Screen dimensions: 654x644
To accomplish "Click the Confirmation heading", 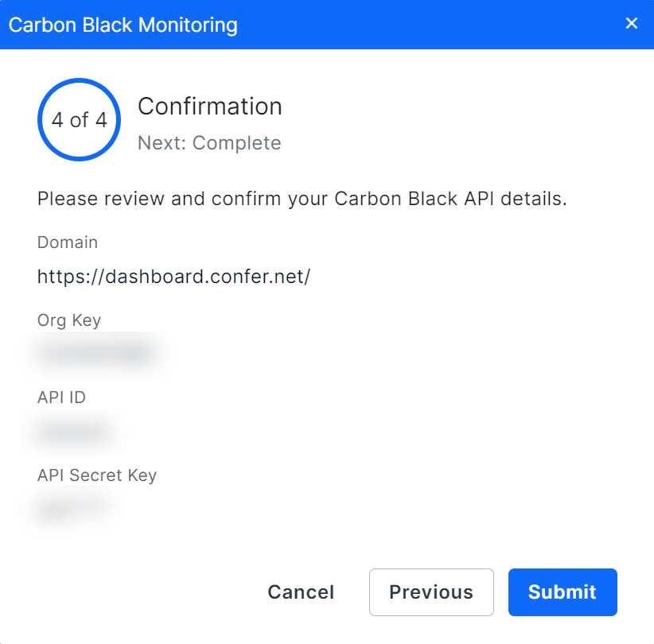I will click(210, 107).
